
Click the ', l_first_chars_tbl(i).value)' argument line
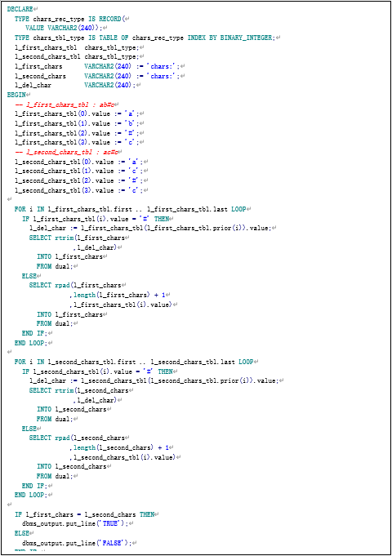click(x=121, y=305)
